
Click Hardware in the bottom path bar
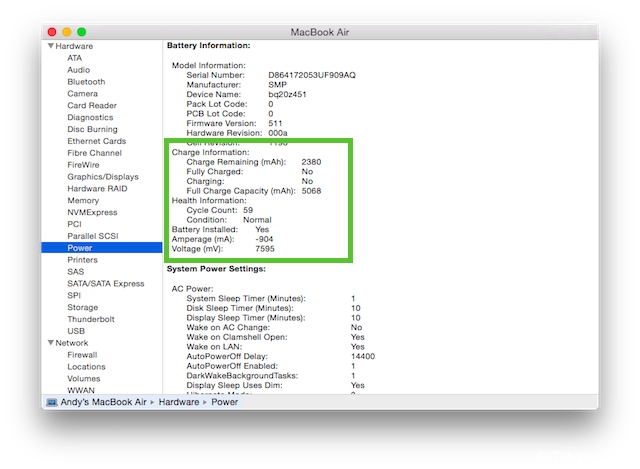179,402
